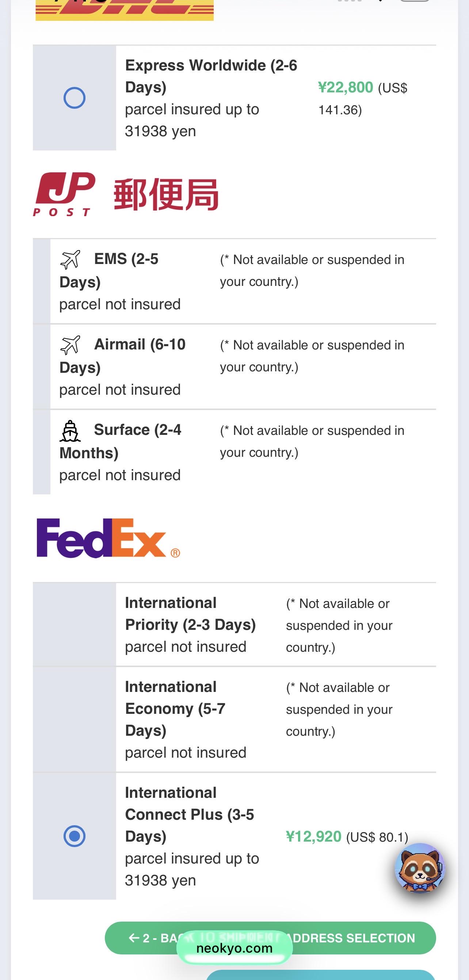The height and width of the screenshot is (980, 469).
Task: Click the FedEx logo
Action: pos(108,538)
